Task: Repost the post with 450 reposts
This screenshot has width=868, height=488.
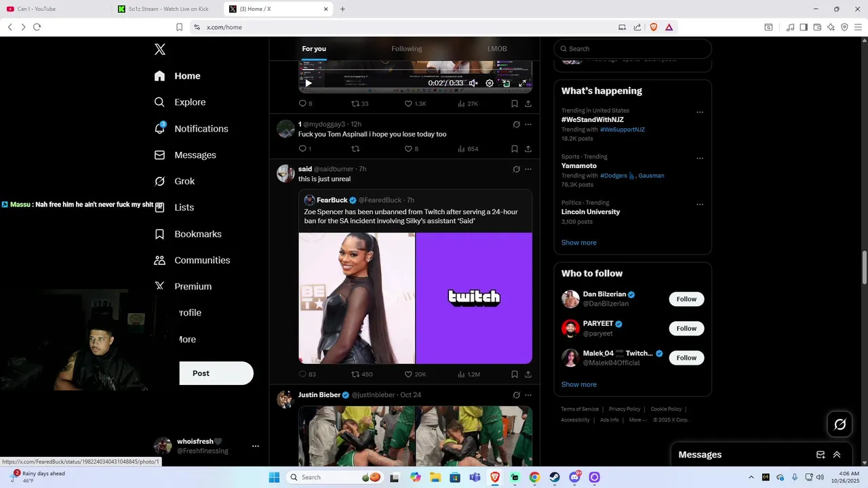Action: pyautogui.click(x=361, y=374)
